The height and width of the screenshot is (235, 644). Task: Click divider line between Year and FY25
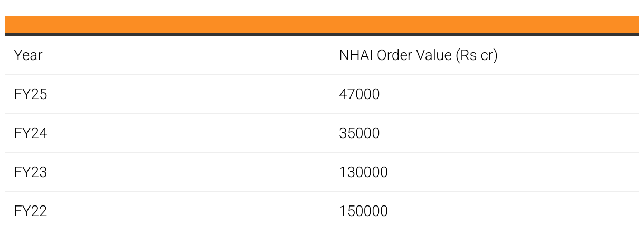tap(322, 74)
